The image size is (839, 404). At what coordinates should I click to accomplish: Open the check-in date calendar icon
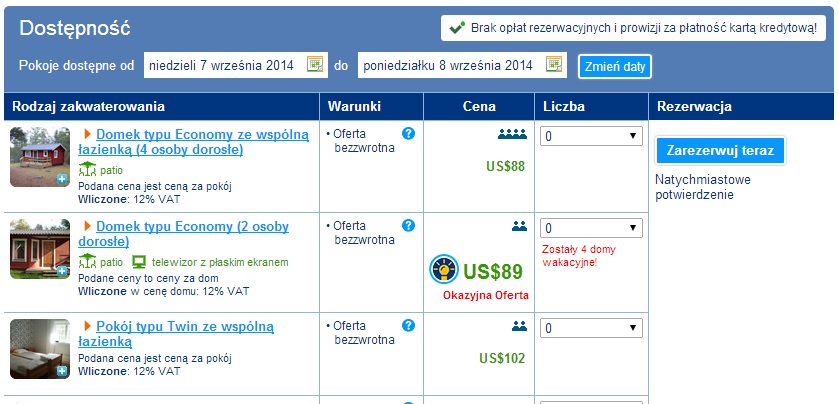[x=315, y=64]
